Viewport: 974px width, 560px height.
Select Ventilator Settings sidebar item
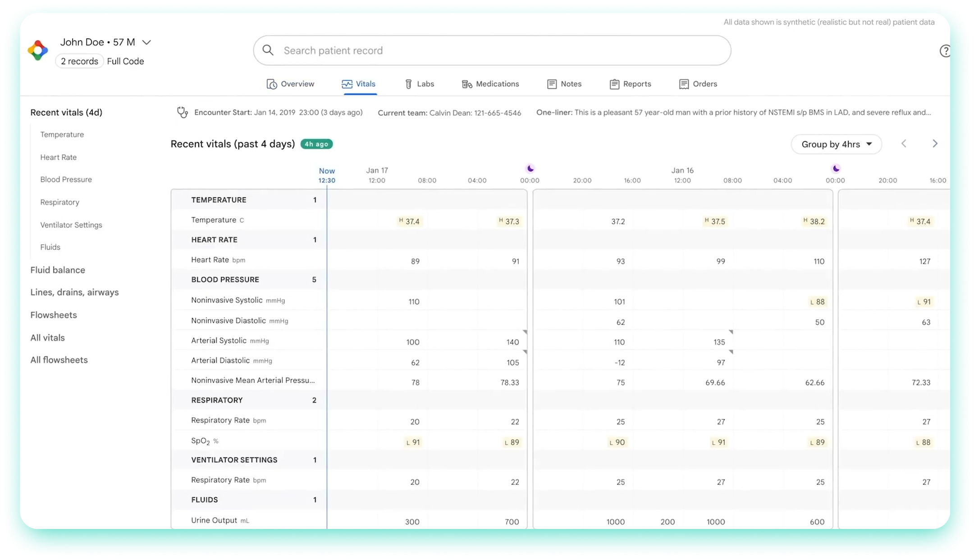point(71,225)
